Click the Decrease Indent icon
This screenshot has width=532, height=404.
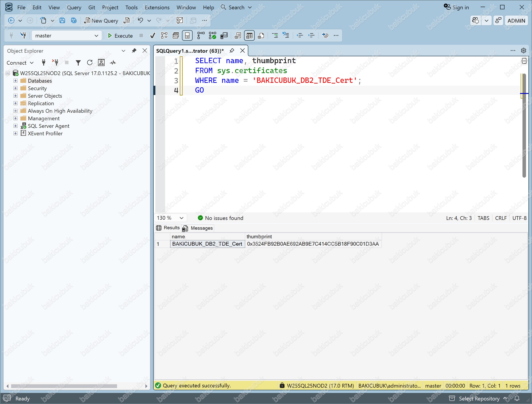(x=300, y=36)
